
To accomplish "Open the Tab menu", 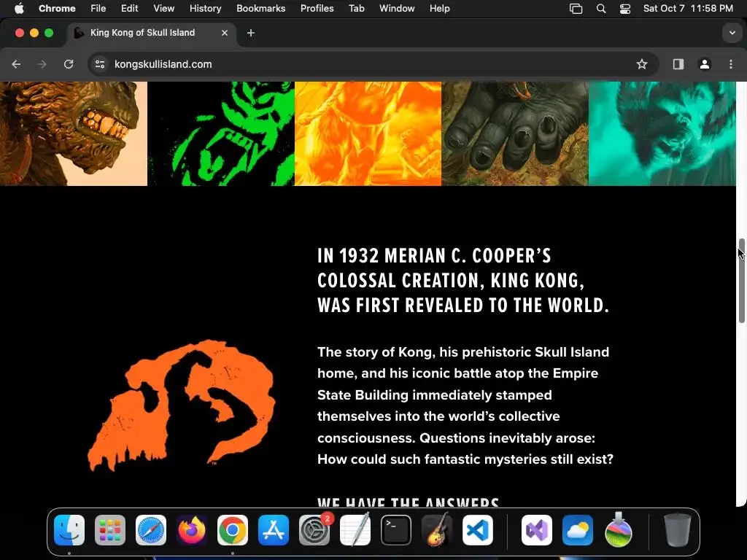I will point(356,9).
